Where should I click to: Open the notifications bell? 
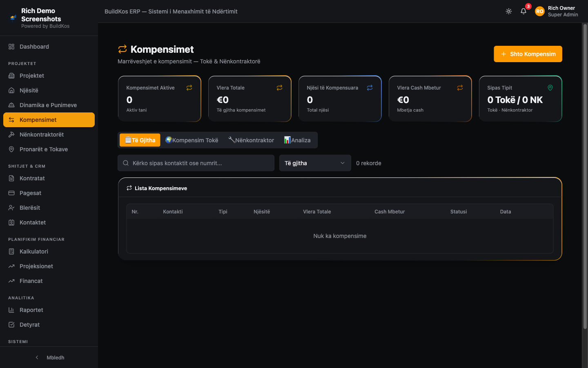tap(523, 11)
